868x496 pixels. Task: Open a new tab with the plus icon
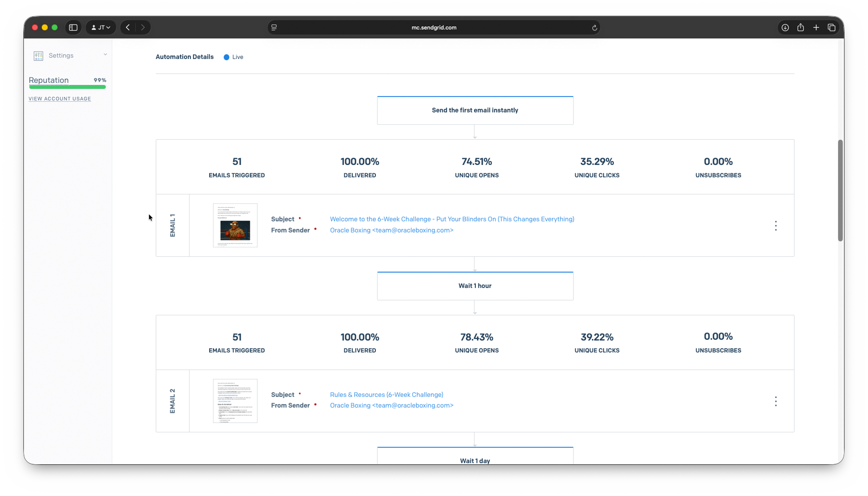click(816, 27)
